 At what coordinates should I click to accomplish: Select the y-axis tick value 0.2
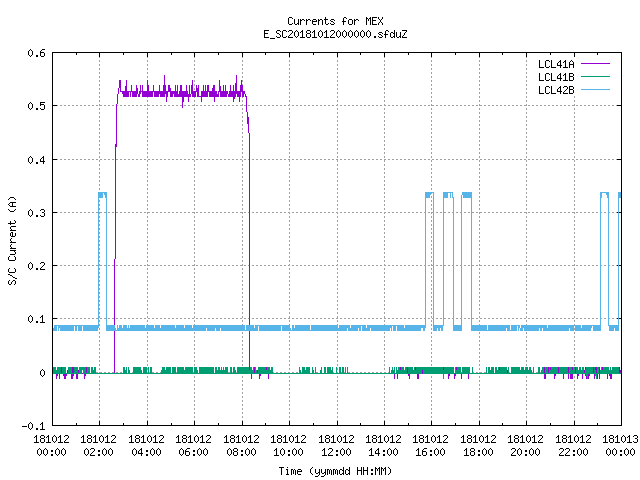tap(36, 266)
